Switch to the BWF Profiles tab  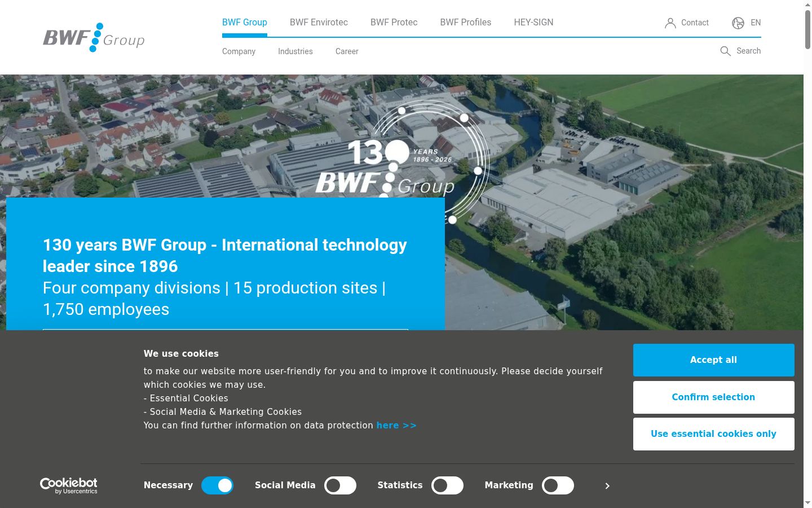466,23
